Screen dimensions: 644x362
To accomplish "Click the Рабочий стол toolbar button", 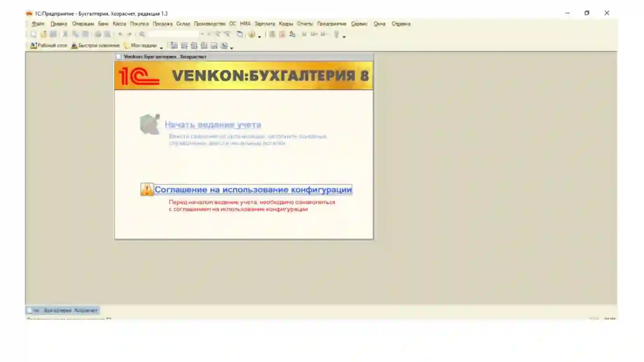I will tap(49, 46).
